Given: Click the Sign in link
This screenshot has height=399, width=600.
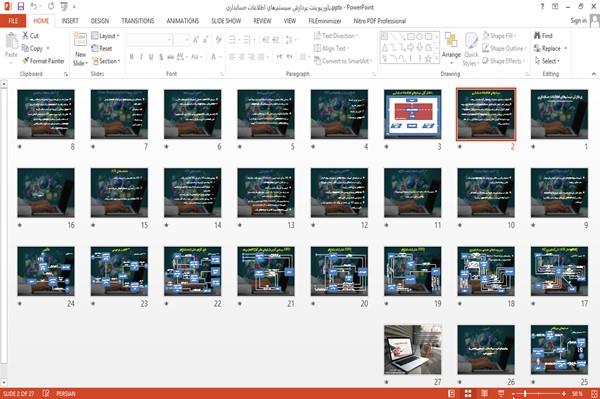Looking at the screenshot, I should 578,21.
